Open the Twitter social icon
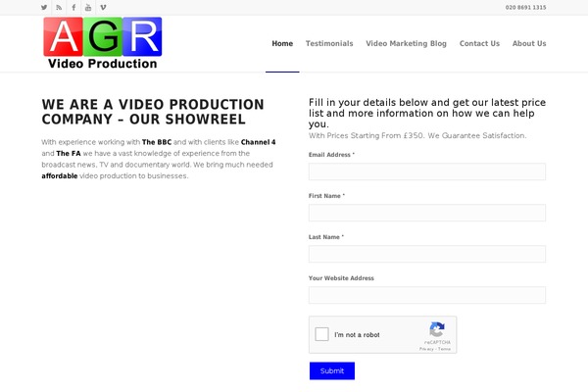The image size is (588, 392). coord(44,8)
